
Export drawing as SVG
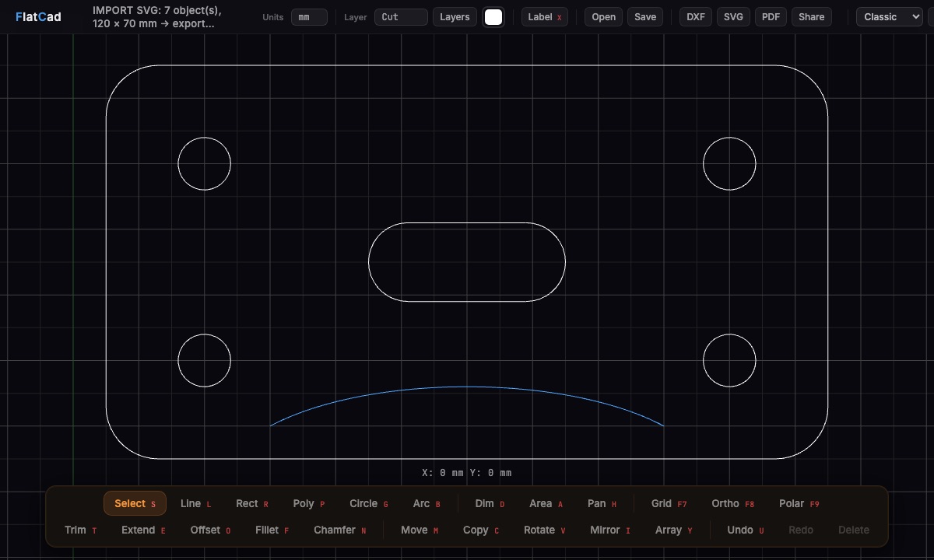pyautogui.click(x=733, y=17)
